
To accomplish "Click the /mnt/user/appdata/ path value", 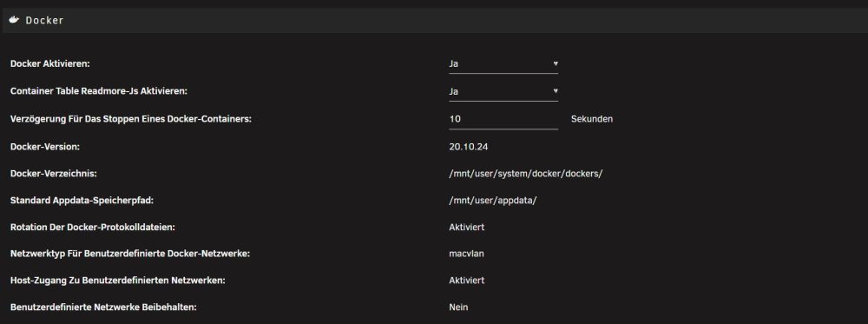I will tap(493, 201).
